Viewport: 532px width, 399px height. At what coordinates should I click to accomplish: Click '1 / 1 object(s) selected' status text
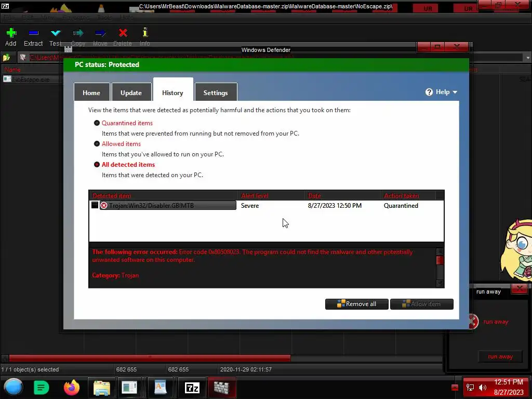pos(30,369)
